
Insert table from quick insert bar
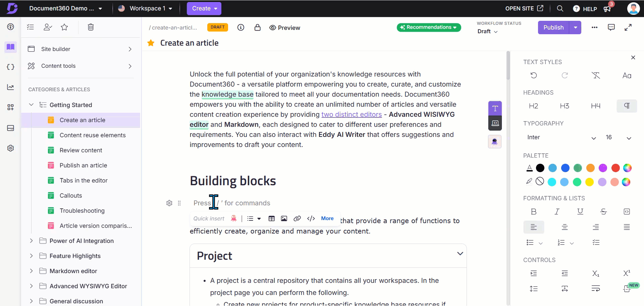[x=272, y=218]
